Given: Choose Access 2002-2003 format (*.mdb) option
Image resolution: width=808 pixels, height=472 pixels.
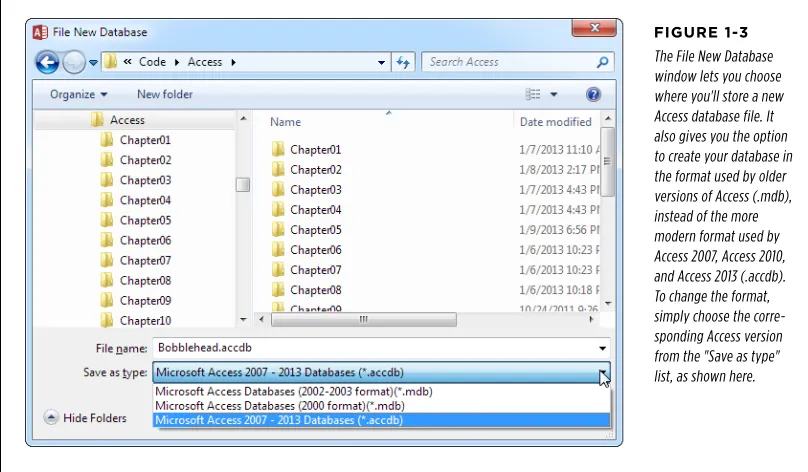Looking at the screenshot, I should pyautogui.click(x=381, y=392).
